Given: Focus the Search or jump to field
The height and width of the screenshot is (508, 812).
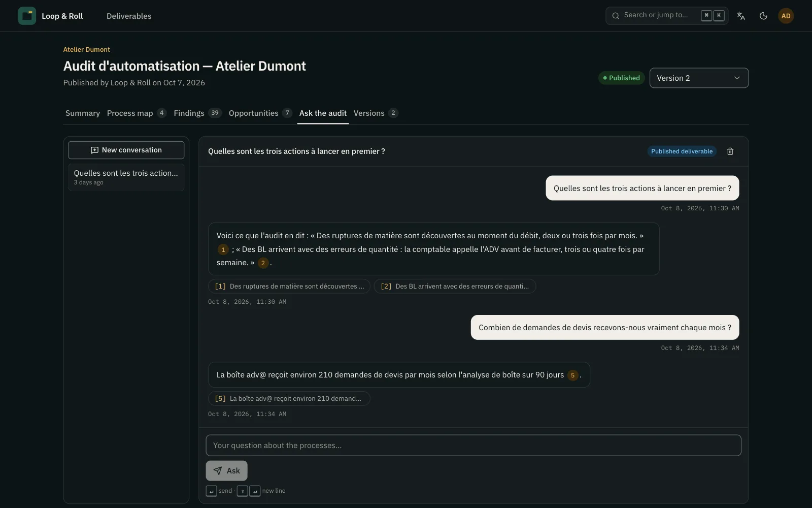Looking at the screenshot, I should coord(667,16).
